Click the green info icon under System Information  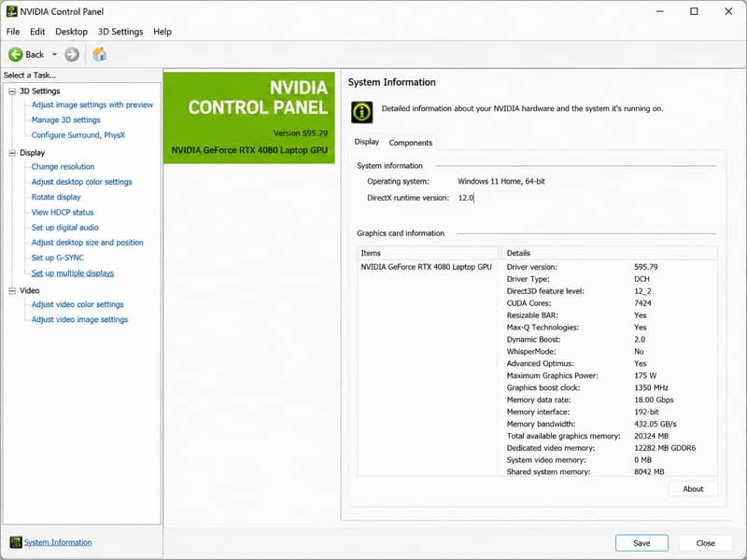(362, 112)
